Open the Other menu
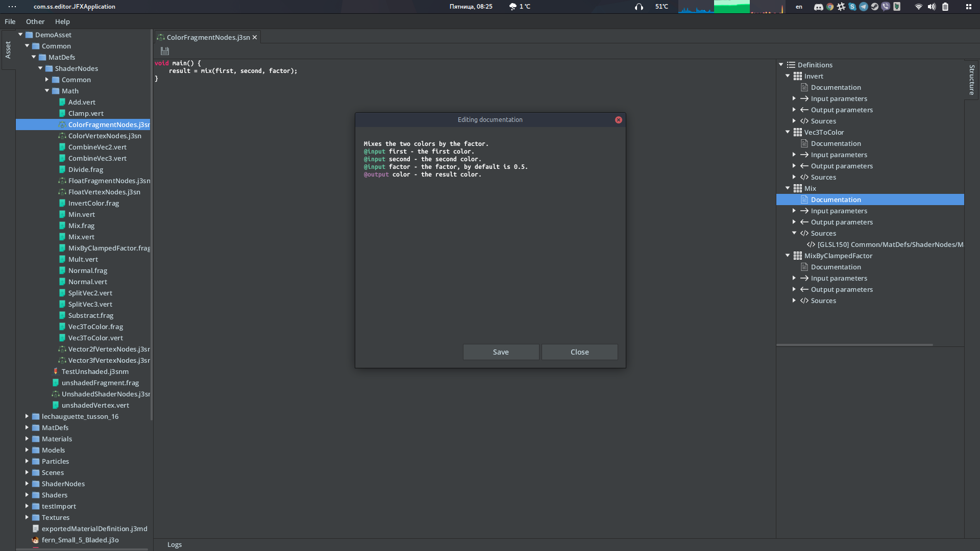Viewport: 980px width, 551px height. [x=35, y=21]
